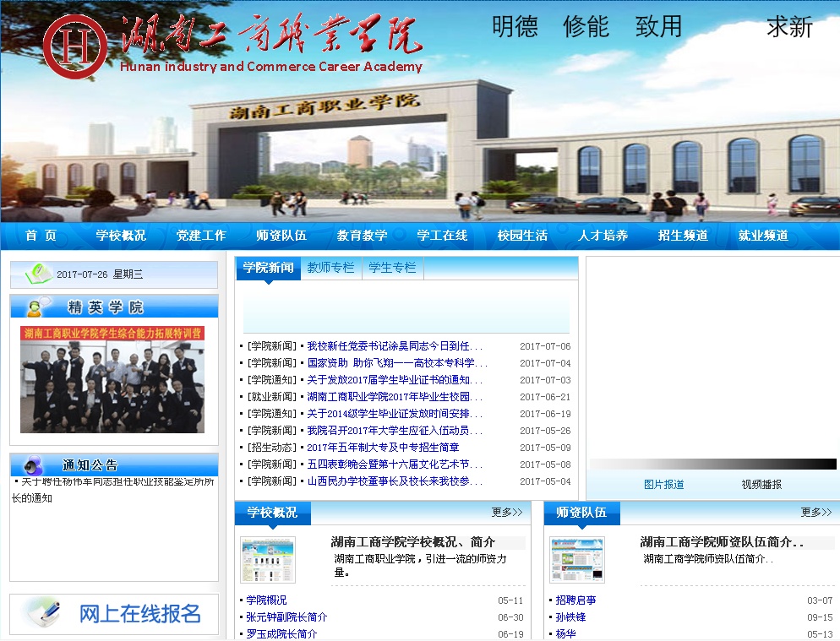Select the 学院新闻 tab
Viewport: 840px width, 641px height.
pyautogui.click(x=268, y=268)
